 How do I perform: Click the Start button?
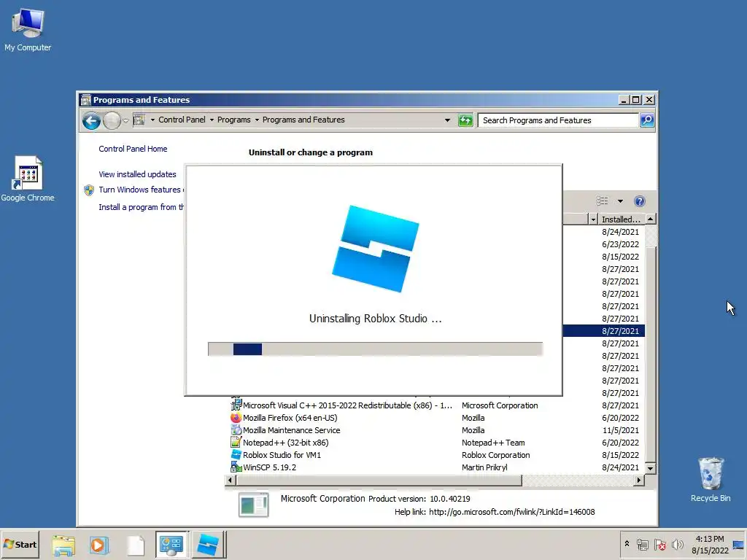coord(20,545)
